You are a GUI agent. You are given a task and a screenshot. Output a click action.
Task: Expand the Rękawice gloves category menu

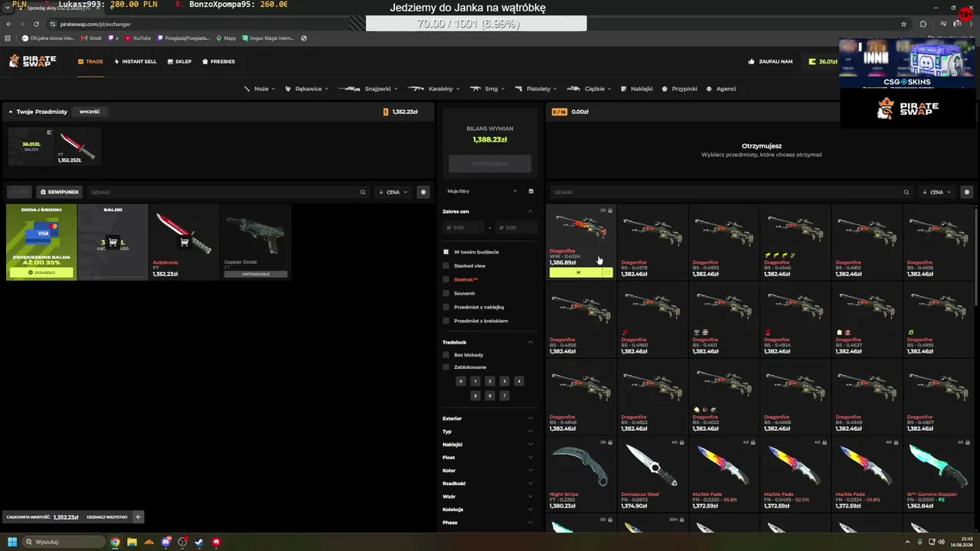(307, 89)
